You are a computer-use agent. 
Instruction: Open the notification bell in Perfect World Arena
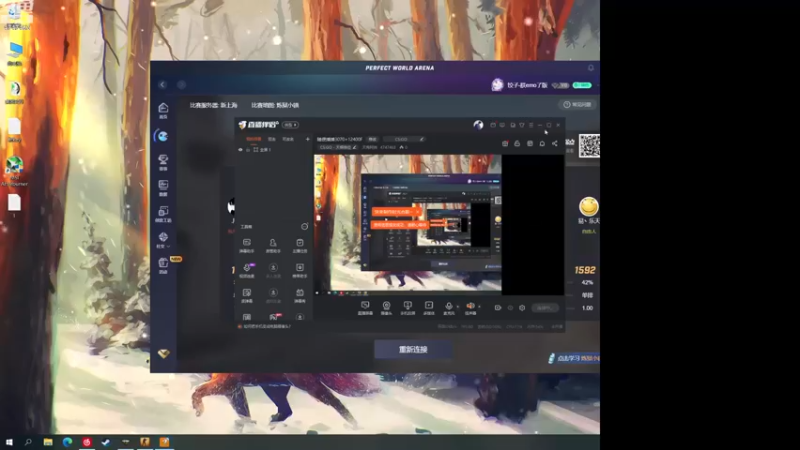pyautogui.click(x=591, y=68)
